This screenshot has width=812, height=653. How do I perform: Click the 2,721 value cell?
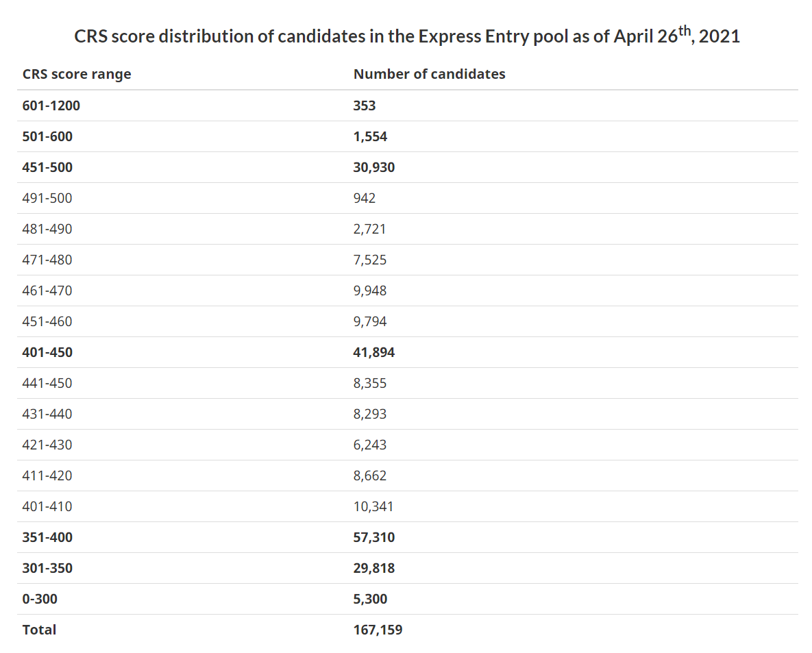tap(370, 229)
